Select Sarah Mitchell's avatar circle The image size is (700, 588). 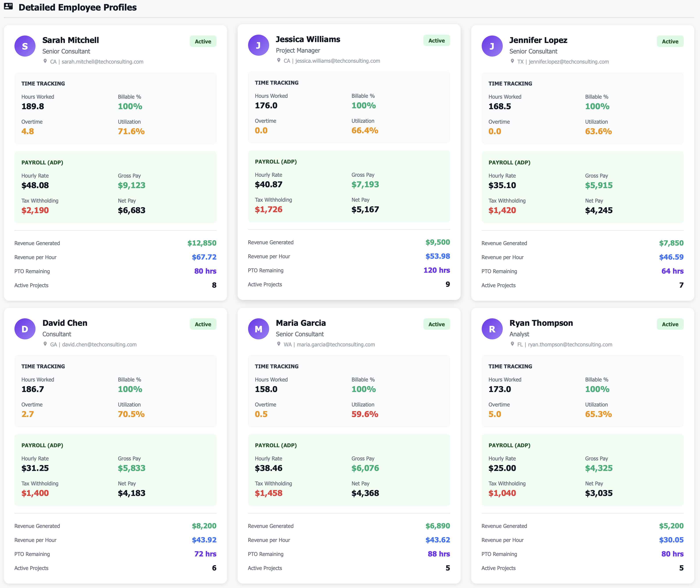25,46
